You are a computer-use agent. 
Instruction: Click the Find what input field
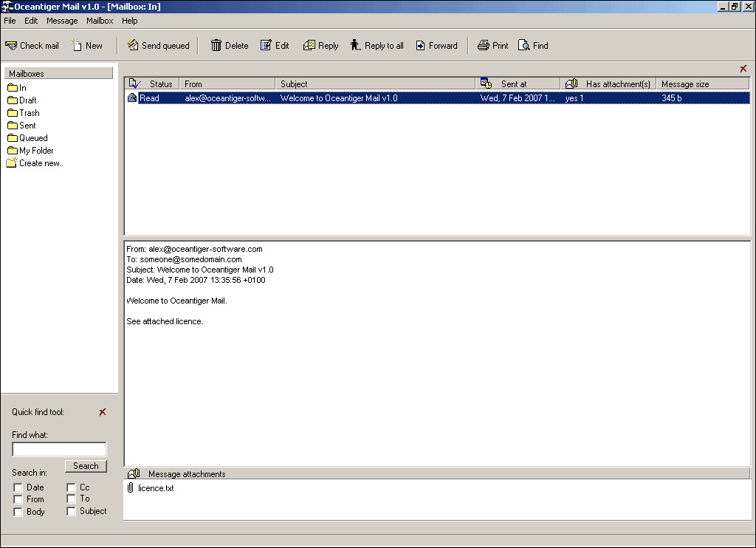coord(59,449)
